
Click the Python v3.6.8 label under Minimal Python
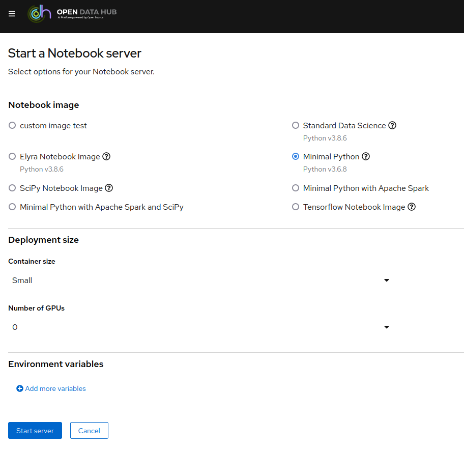(325, 169)
